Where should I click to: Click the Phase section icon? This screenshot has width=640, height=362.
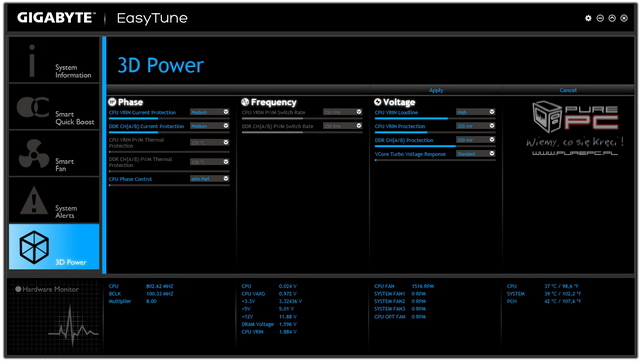point(112,102)
